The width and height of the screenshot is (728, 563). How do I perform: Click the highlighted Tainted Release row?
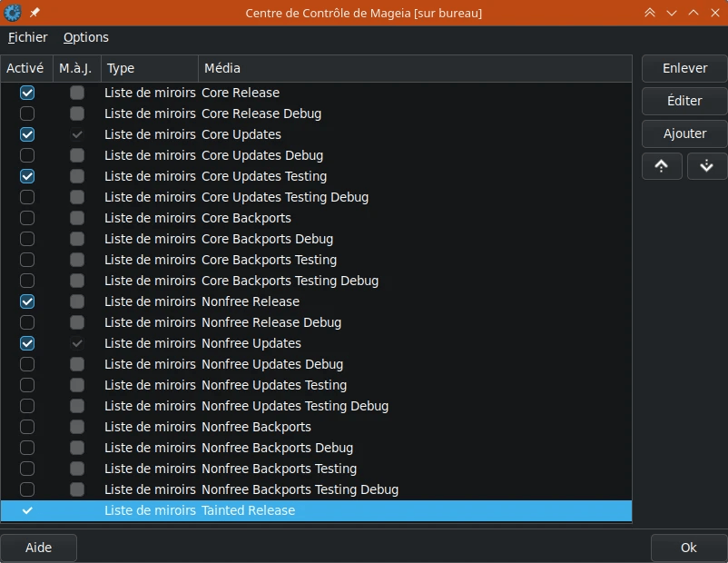point(316,510)
